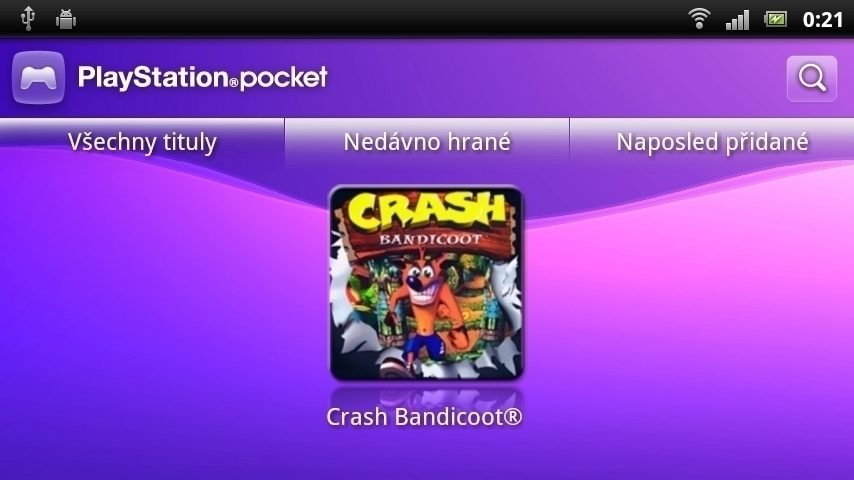This screenshot has width=854, height=480.
Task: Click Crash character on the game artwork
Action: pos(430,308)
